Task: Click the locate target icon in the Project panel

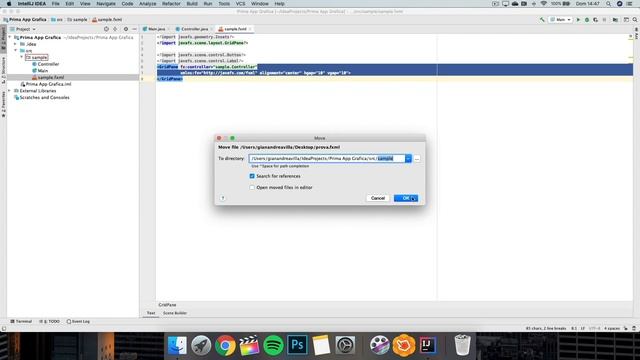Action: pos(106,29)
